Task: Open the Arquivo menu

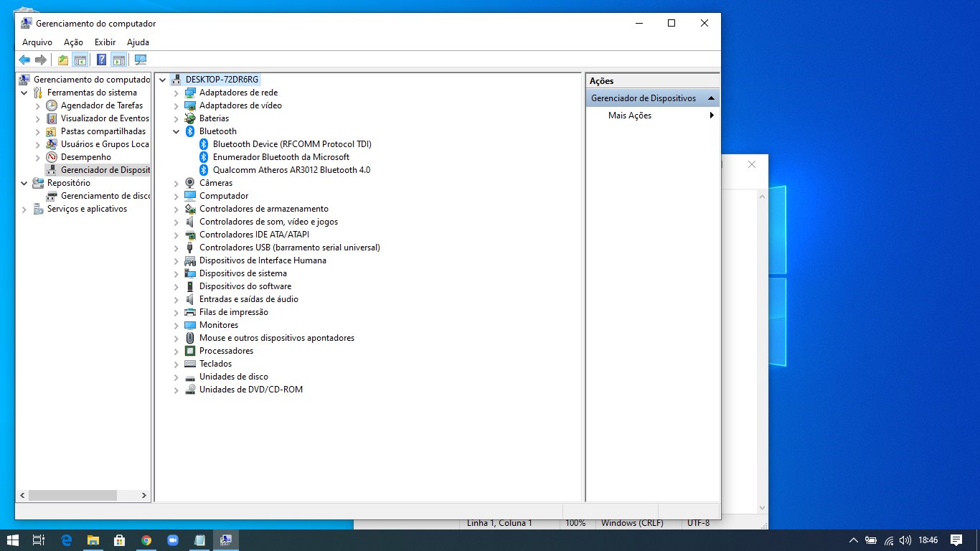Action: (x=37, y=42)
